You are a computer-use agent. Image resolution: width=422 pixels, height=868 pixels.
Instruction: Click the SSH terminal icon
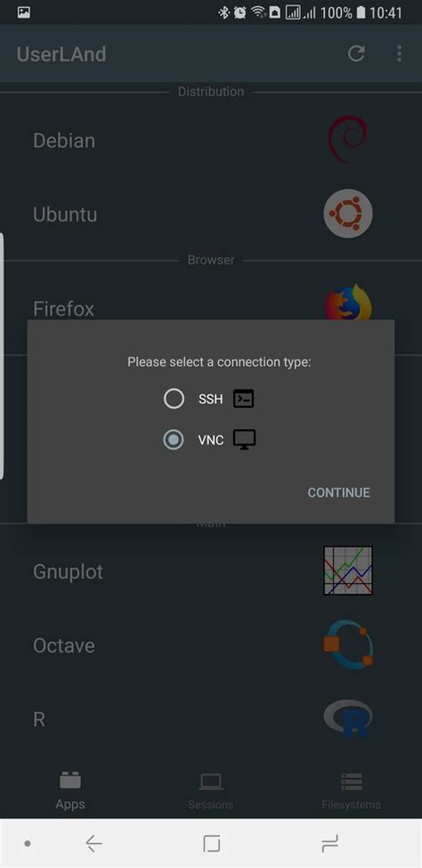coord(244,399)
